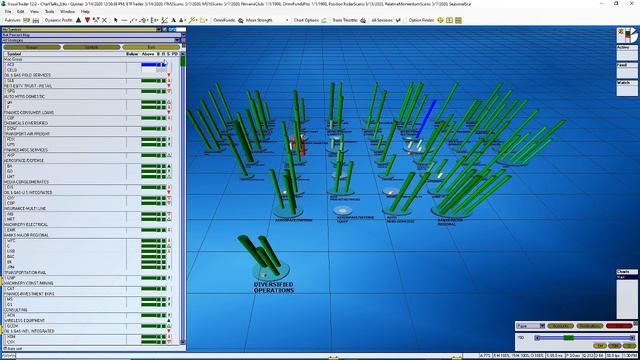
Task: Click the green up-arrow Dynamic Profile icon
Action: pos(78,20)
